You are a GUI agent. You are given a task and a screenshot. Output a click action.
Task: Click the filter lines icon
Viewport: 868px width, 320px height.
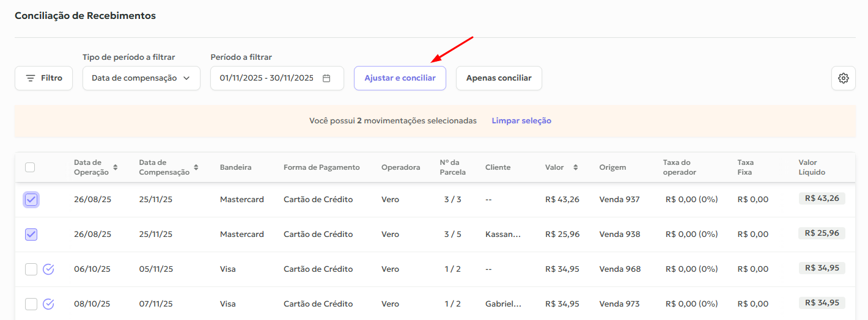pyautogui.click(x=31, y=78)
